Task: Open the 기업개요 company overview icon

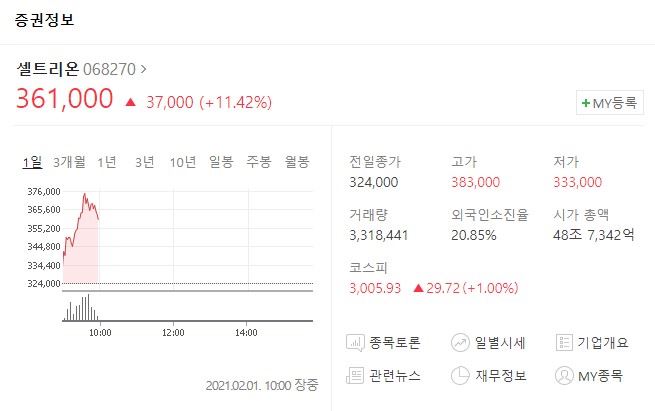Action: pyautogui.click(x=564, y=342)
